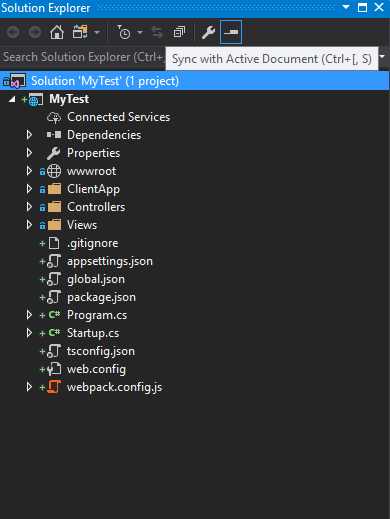Expand the Dependencies node

tap(29, 135)
